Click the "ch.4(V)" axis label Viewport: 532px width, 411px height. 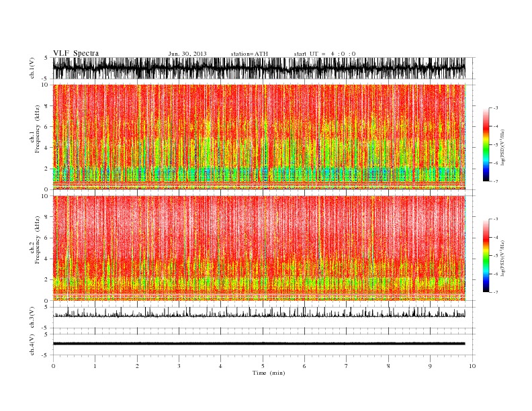[x=32, y=345]
